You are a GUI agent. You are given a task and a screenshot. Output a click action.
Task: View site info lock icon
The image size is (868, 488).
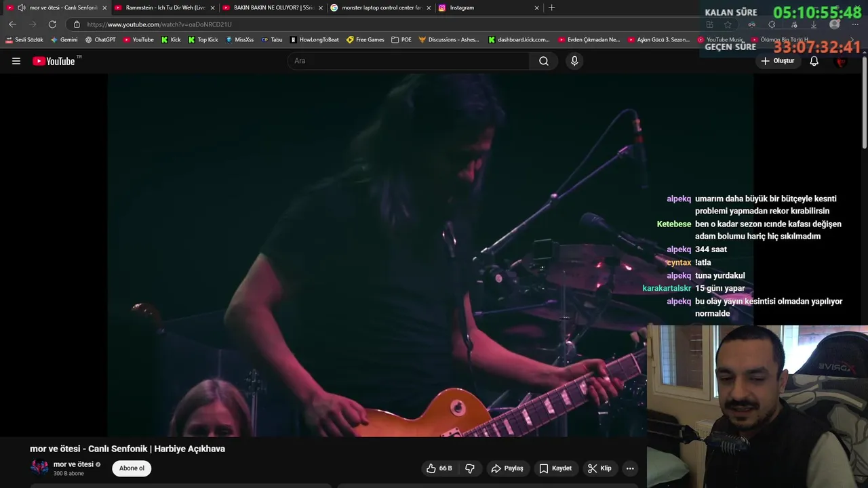[x=77, y=24]
